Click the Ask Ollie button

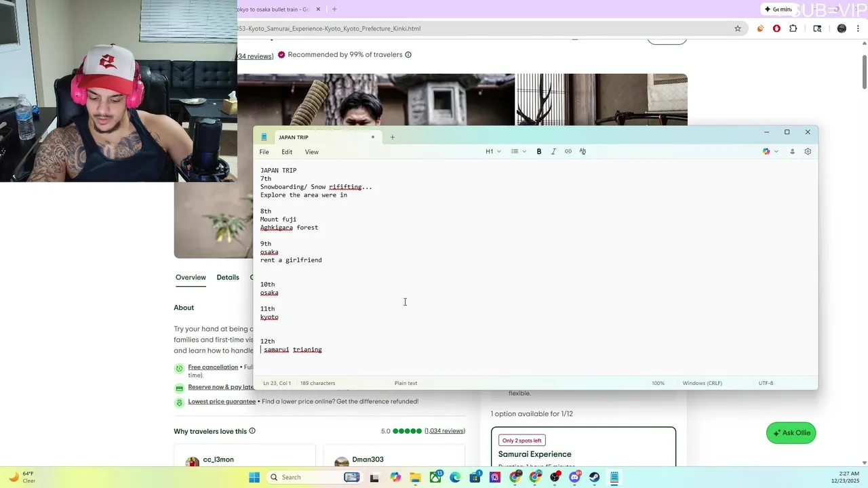(791, 432)
